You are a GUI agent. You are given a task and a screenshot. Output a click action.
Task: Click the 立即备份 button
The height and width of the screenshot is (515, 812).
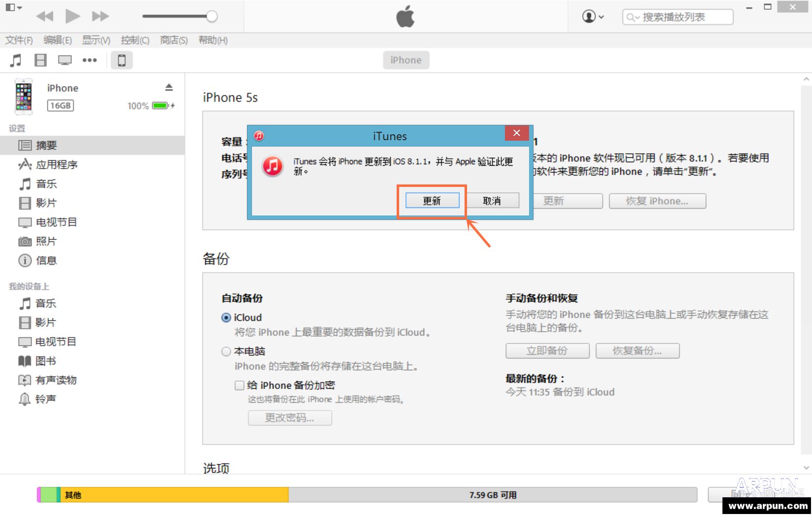point(547,351)
